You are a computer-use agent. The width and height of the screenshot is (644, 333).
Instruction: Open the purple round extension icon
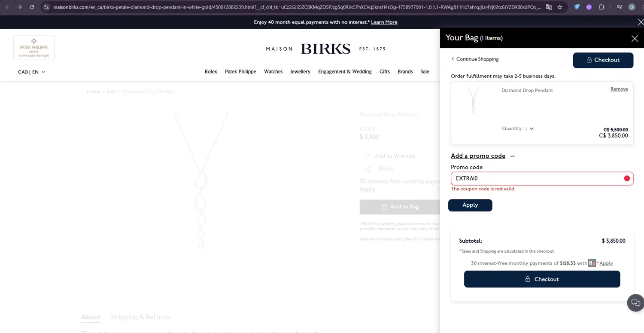pyautogui.click(x=589, y=7)
